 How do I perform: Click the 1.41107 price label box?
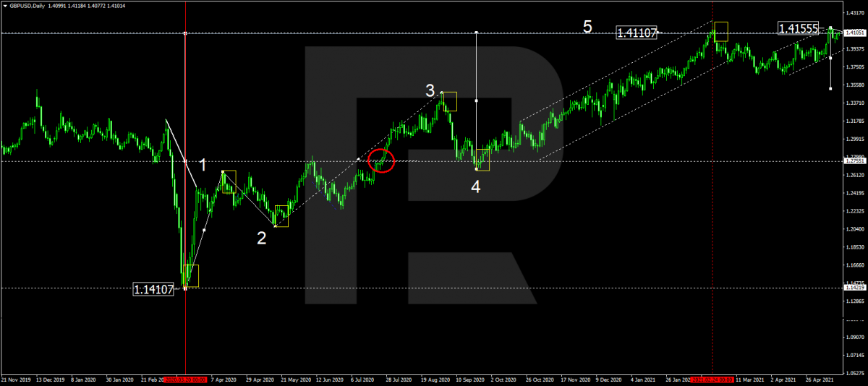[637, 33]
